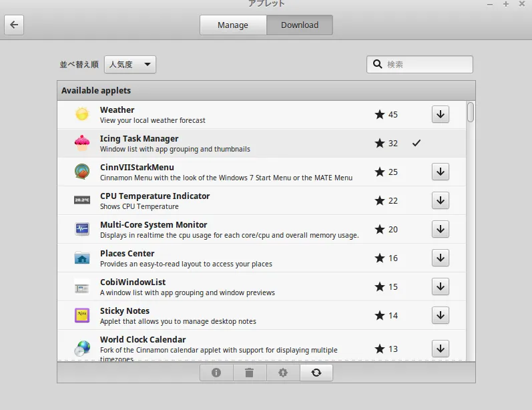Download the World Clock Calendar applet
This screenshot has width=532, height=410.
pos(441,349)
